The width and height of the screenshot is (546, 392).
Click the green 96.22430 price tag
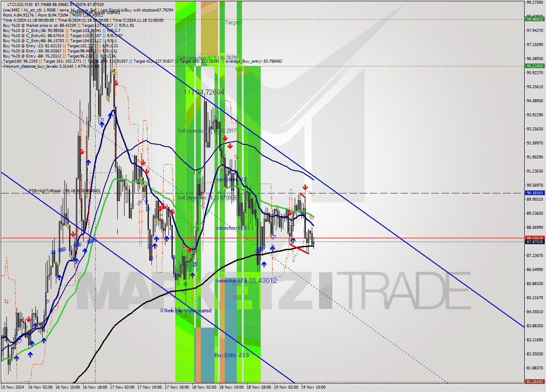pyautogui.click(x=534, y=66)
